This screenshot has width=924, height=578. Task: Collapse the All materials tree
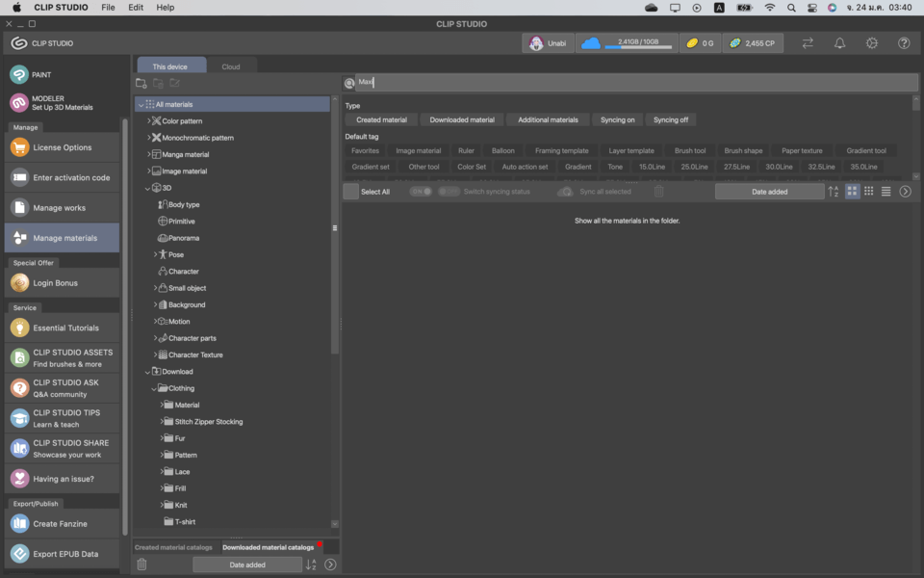coord(141,104)
